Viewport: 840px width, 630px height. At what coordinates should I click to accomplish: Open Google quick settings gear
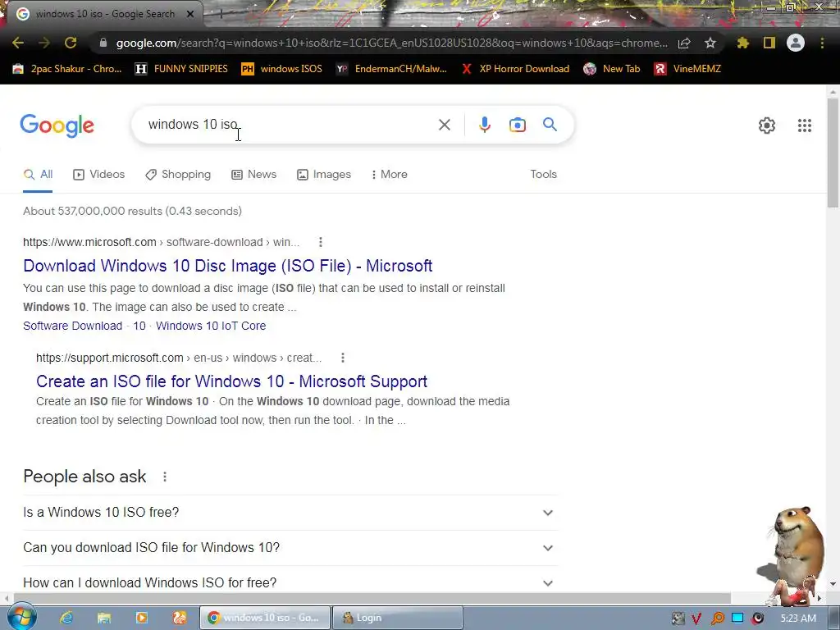(x=767, y=126)
